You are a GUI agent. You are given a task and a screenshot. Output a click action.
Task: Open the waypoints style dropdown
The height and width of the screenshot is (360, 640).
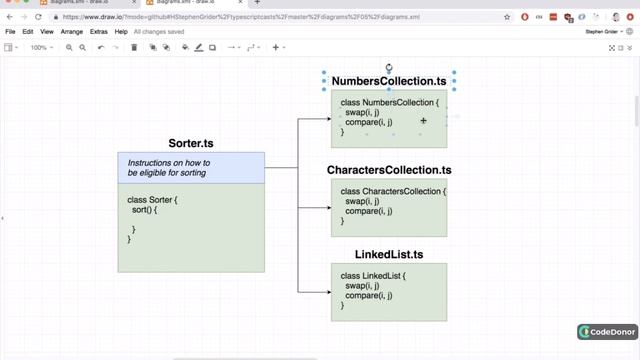tap(253, 48)
